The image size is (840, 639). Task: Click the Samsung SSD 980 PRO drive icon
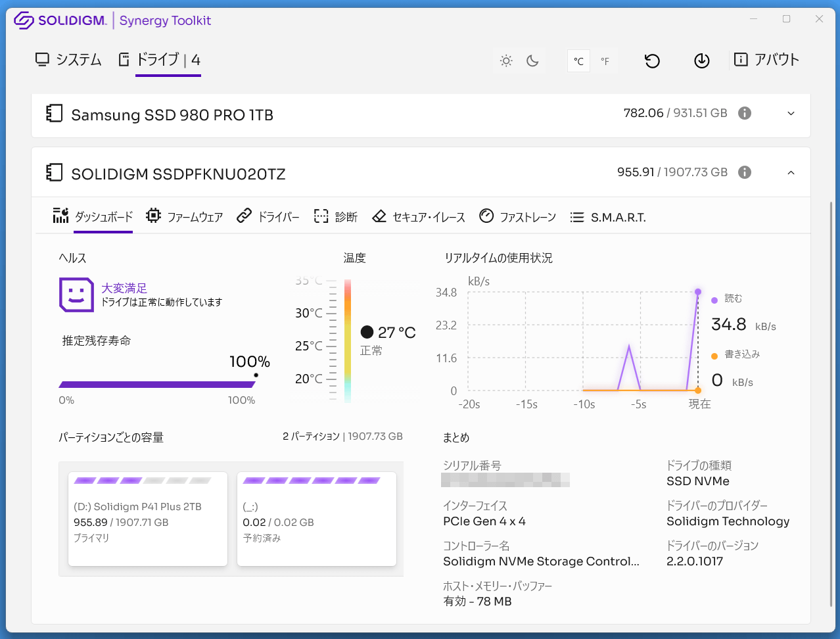[54, 114]
